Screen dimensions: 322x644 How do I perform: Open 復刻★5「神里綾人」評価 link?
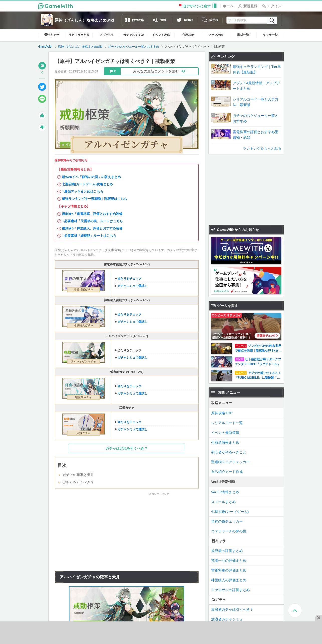point(92,228)
